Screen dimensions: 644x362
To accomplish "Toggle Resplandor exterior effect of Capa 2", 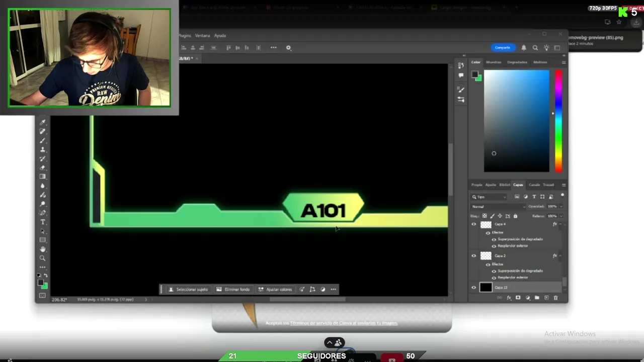I will point(494,278).
